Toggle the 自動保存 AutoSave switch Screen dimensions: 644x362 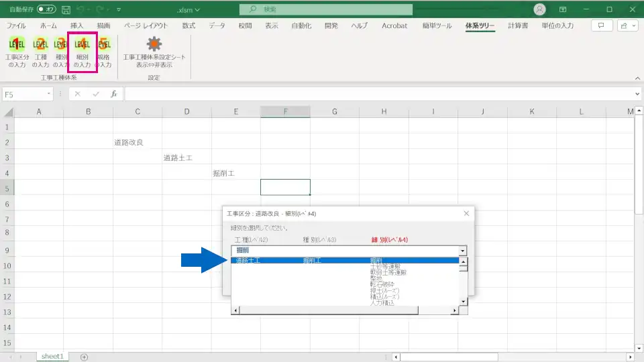[x=46, y=9]
